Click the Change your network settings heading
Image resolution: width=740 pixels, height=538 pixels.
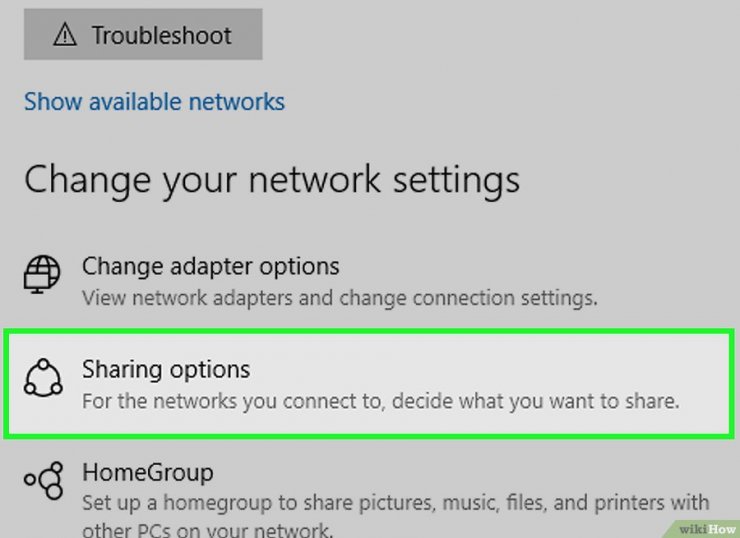point(272,180)
